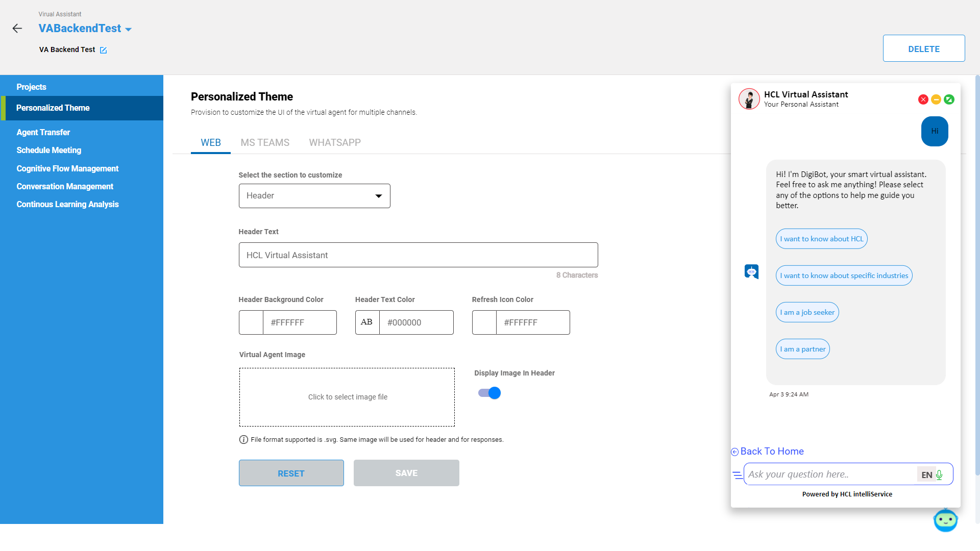
Task: Click the green expand icon in chat header
Action: click(x=949, y=99)
